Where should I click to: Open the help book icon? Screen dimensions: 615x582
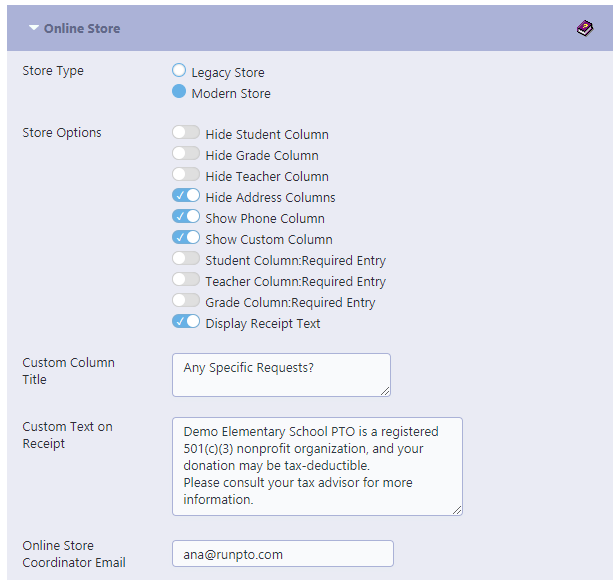(x=584, y=28)
